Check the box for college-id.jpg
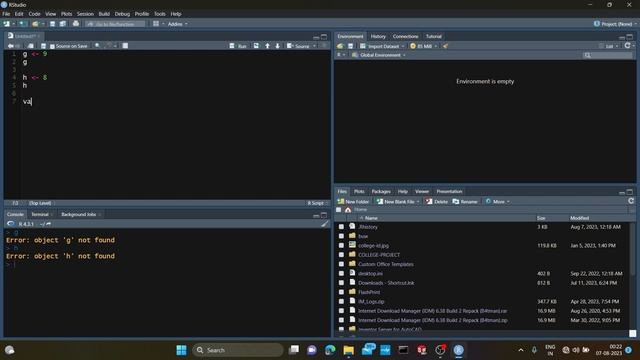This screenshot has width=640, height=360. (341, 246)
